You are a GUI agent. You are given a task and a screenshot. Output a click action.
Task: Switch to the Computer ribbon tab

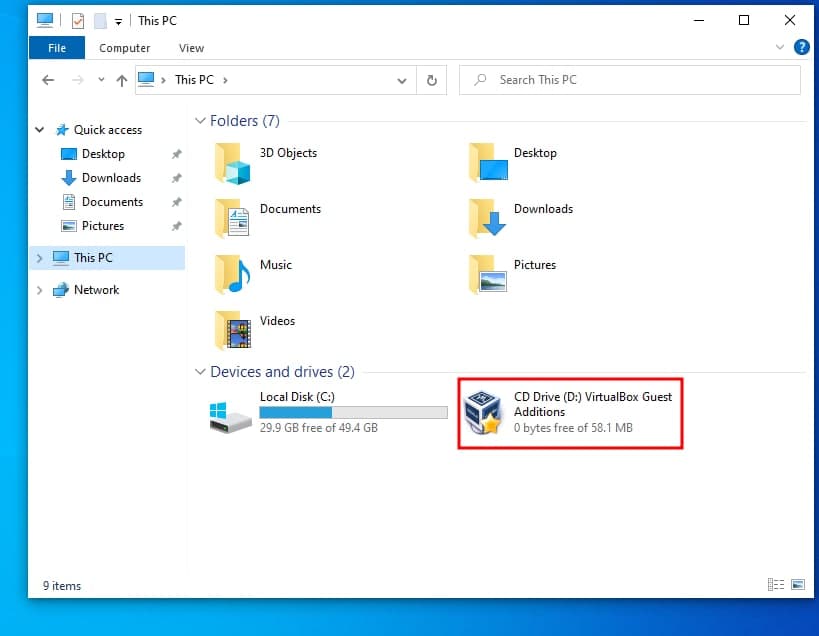124,48
